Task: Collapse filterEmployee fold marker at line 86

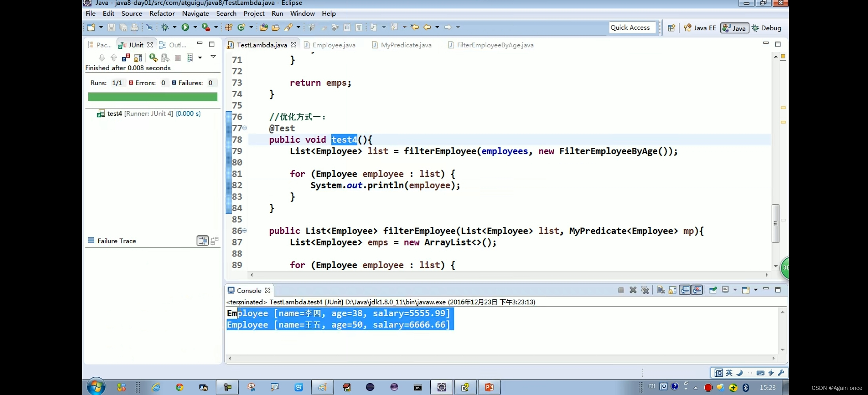Action: 245,230
